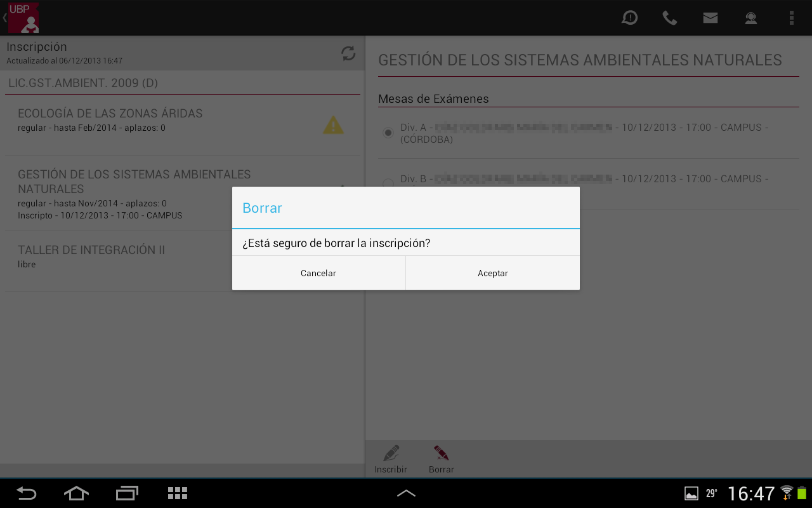Open the history clock icon in top bar

(x=629, y=18)
